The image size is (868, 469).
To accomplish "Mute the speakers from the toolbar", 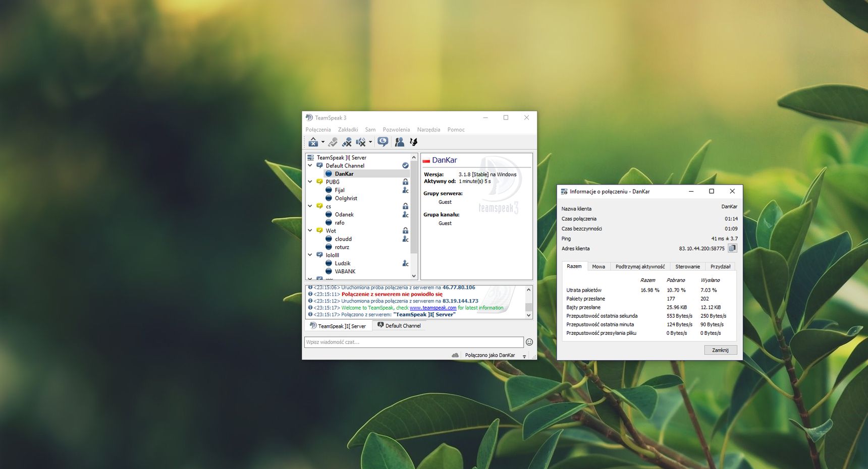I will coord(361,142).
